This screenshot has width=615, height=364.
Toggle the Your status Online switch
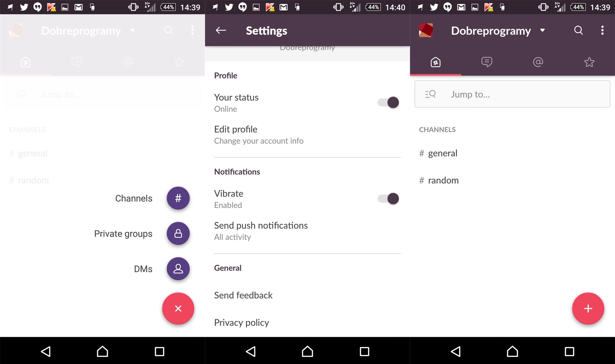[x=388, y=102]
